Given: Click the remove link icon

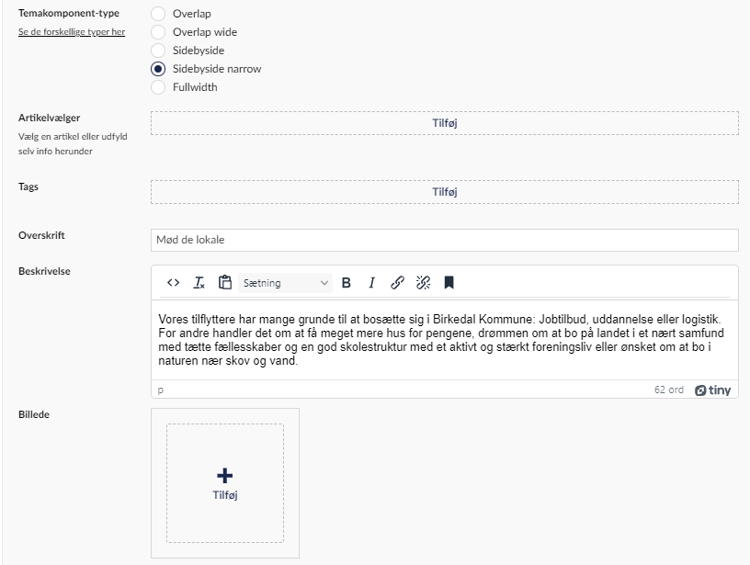Looking at the screenshot, I should pyautogui.click(x=422, y=283).
